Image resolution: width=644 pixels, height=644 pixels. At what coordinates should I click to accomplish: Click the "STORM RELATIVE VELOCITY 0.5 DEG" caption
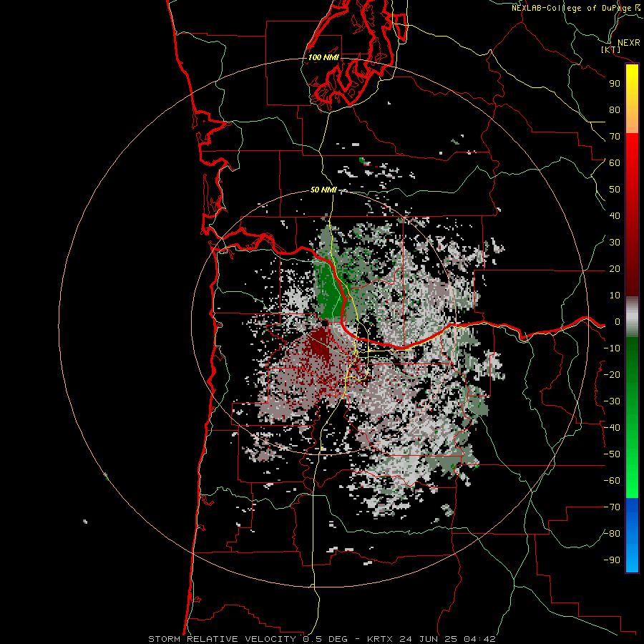248,639
